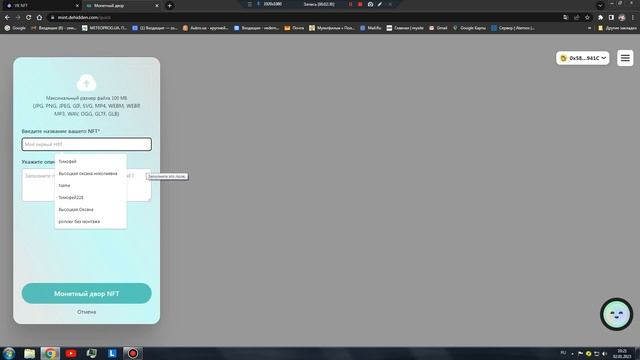
Task: Bookmark this page with star icon
Action: coord(587,18)
